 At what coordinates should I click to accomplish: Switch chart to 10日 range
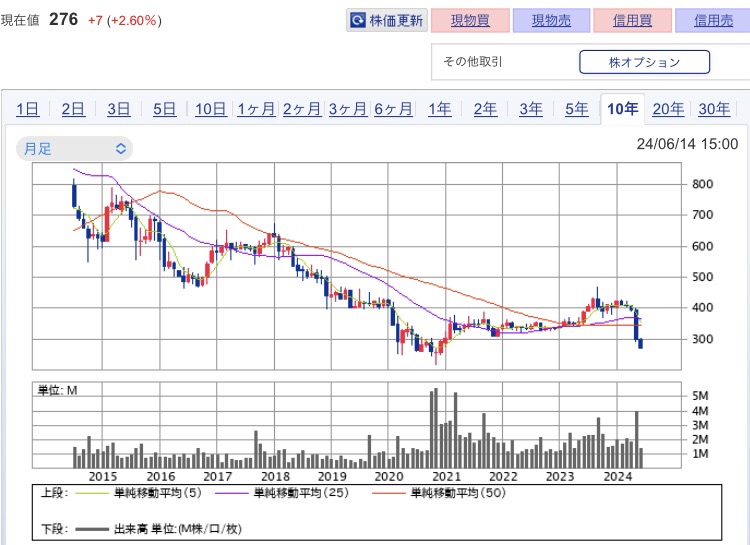click(210, 109)
